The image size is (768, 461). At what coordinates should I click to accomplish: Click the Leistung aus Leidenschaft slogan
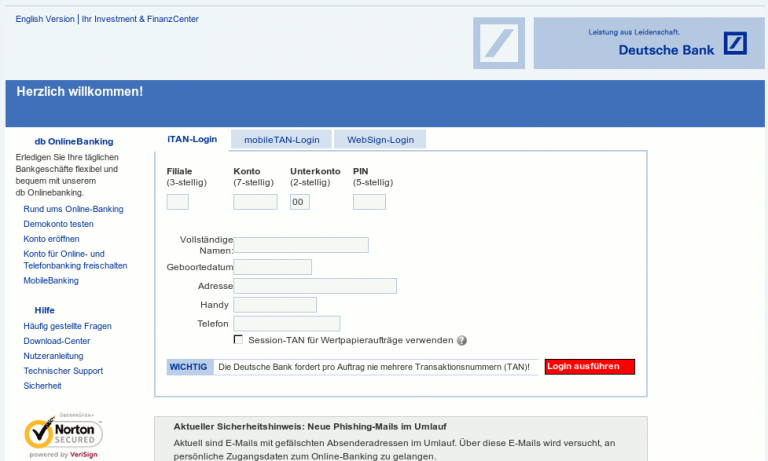coord(634,32)
